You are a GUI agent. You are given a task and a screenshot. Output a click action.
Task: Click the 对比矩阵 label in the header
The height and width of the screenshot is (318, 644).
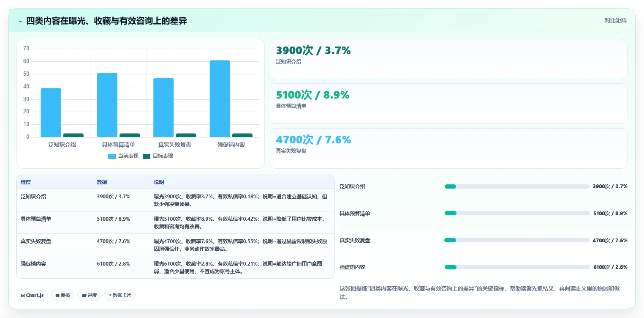[615, 20]
